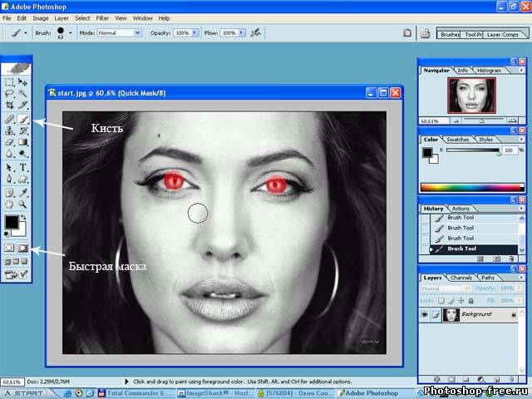This screenshot has width=532, height=399.
Task: Select the Zoom magnifier tool
Action: point(23,204)
